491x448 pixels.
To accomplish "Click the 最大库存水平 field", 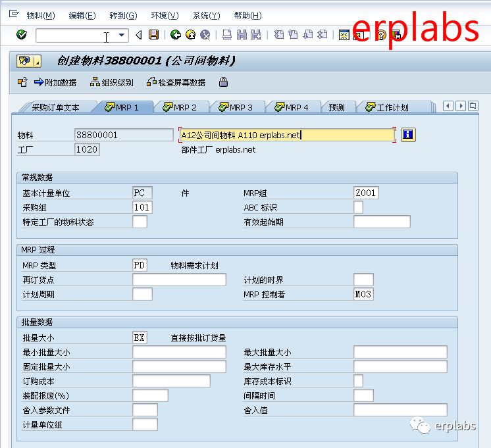I will tap(400, 366).
